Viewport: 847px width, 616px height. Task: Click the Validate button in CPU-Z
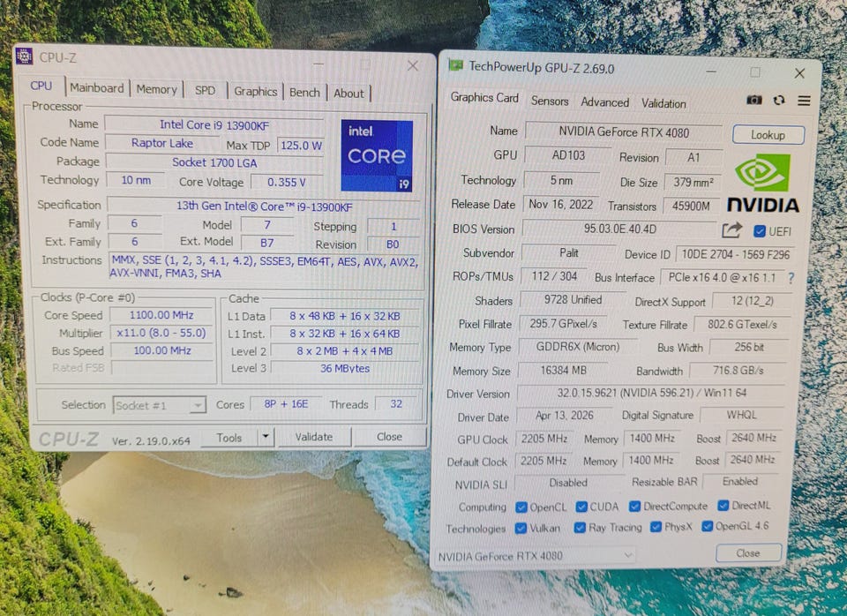pos(314,437)
